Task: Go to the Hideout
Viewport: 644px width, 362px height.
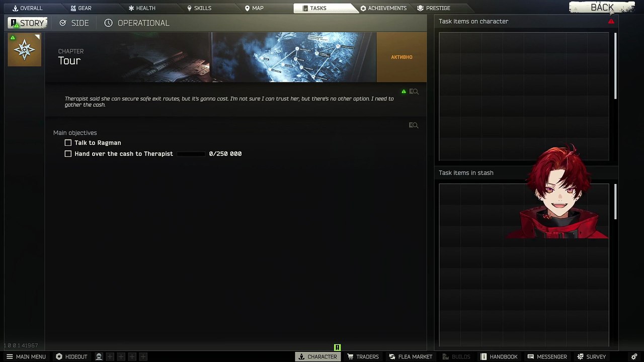Action: click(71, 356)
